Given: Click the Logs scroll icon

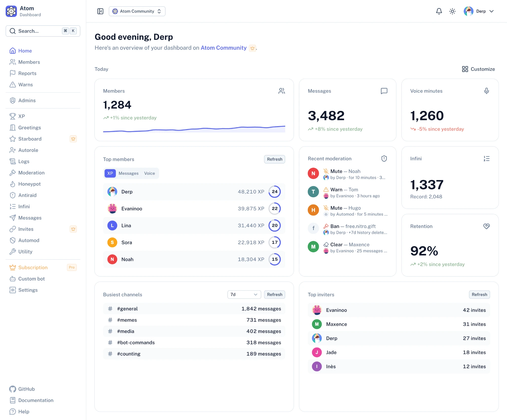Looking at the screenshot, I should [x=13, y=161].
